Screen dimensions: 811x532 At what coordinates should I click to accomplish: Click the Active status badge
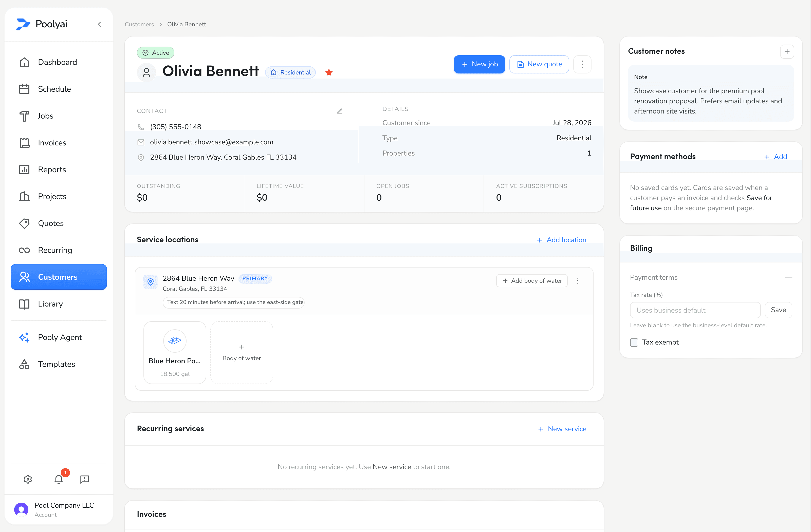(x=156, y=52)
